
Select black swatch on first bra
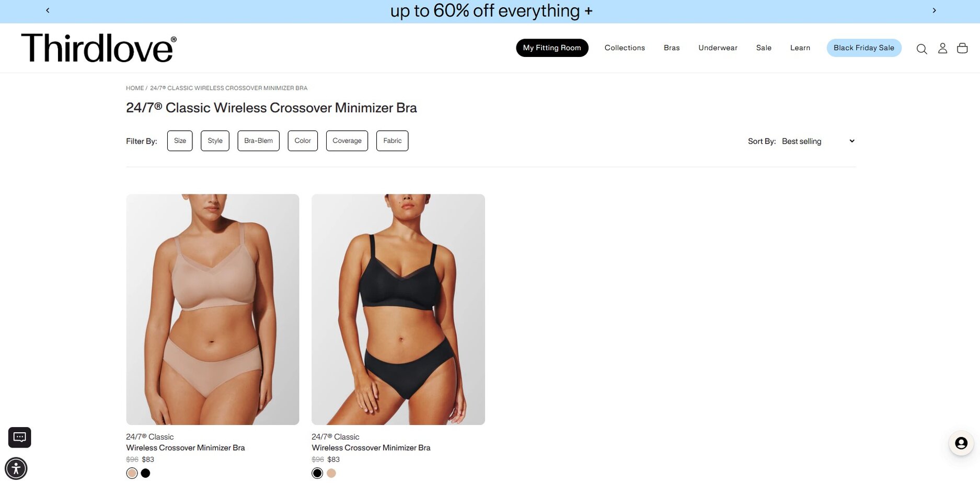(x=146, y=473)
